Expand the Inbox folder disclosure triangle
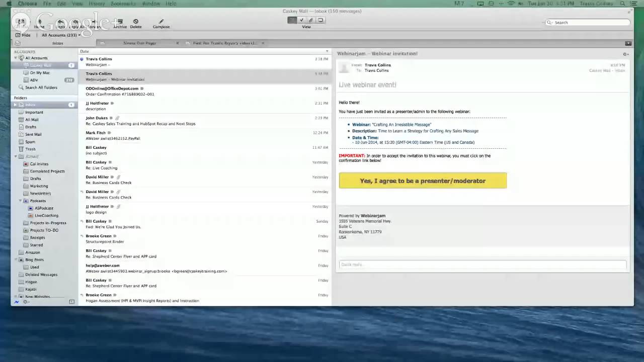This screenshot has height=362, width=644. [x=16, y=105]
